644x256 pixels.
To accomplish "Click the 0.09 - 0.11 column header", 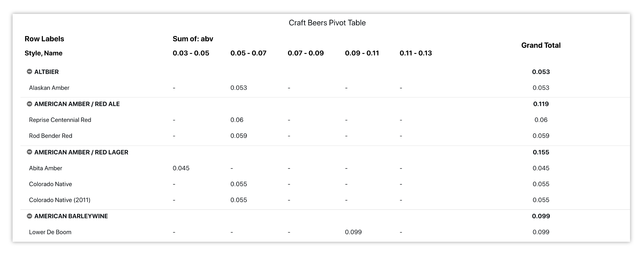I will tap(362, 53).
